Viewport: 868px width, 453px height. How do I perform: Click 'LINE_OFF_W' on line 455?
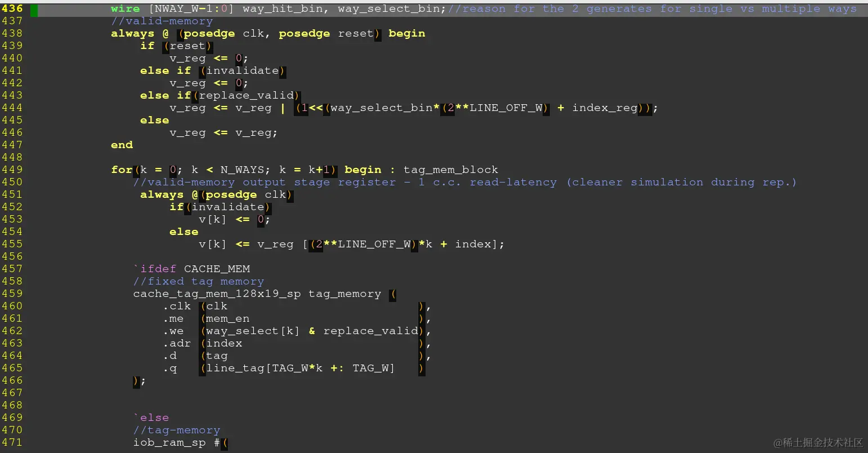pyautogui.click(x=374, y=245)
